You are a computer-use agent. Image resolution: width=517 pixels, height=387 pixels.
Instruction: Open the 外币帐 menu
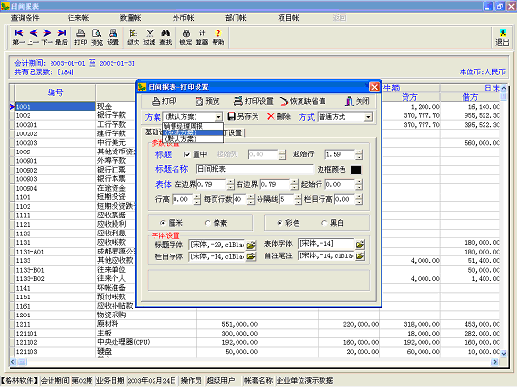click(x=184, y=18)
